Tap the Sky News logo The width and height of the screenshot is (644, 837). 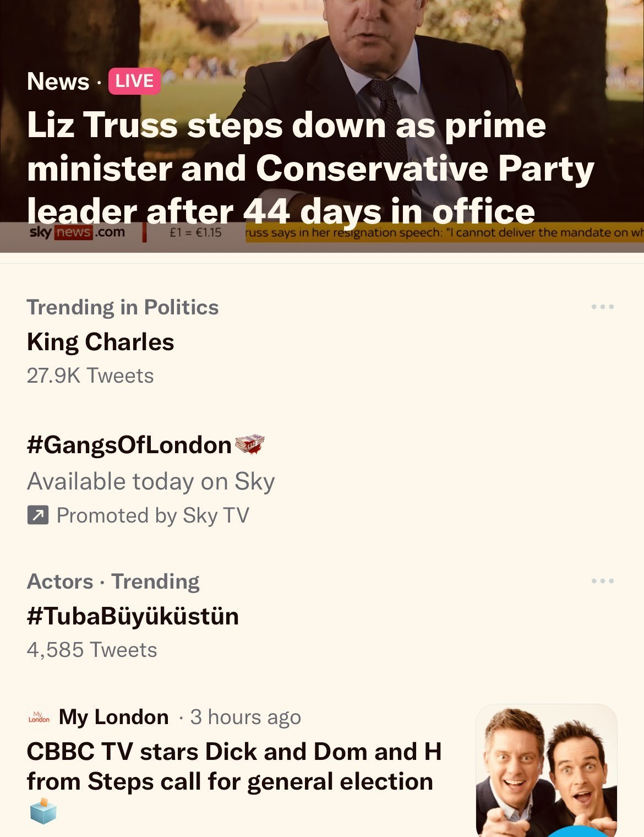click(77, 232)
